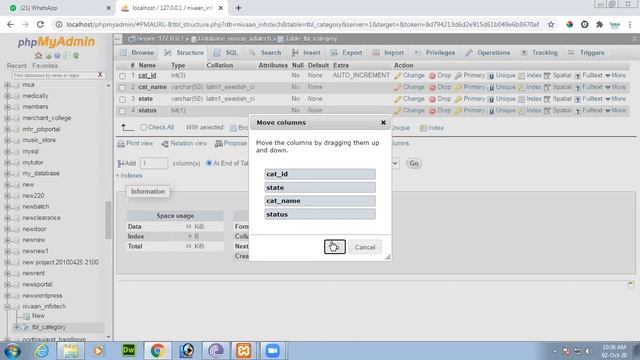The height and width of the screenshot is (360, 640).
Task: Expand the mca database node
Action: pos(7,85)
